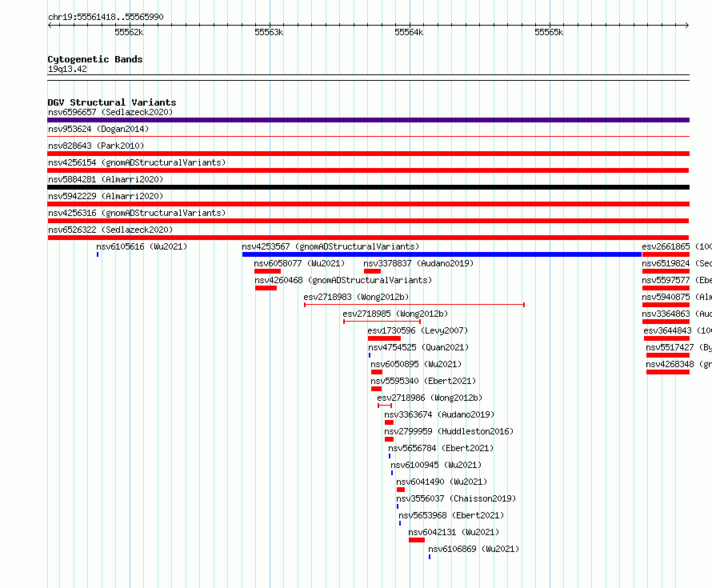Click the black nsv5884281 variant bar
This screenshot has width=712, height=588.
[368, 187]
